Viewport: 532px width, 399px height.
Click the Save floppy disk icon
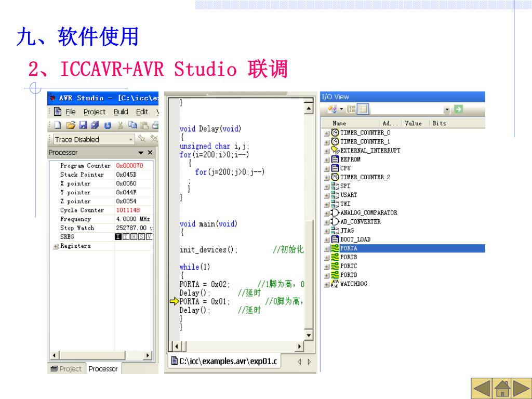coord(83,125)
